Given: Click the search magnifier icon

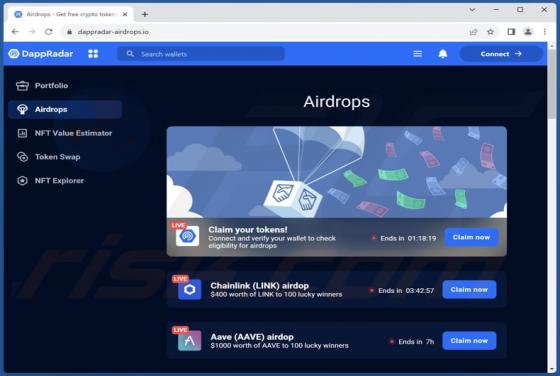Looking at the screenshot, I should (130, 54).
